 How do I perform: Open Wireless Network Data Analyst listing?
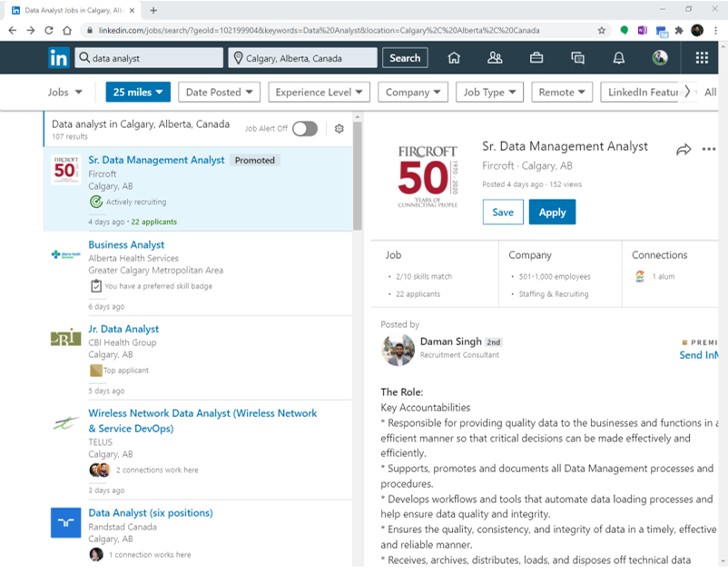[x=202, y=421]
